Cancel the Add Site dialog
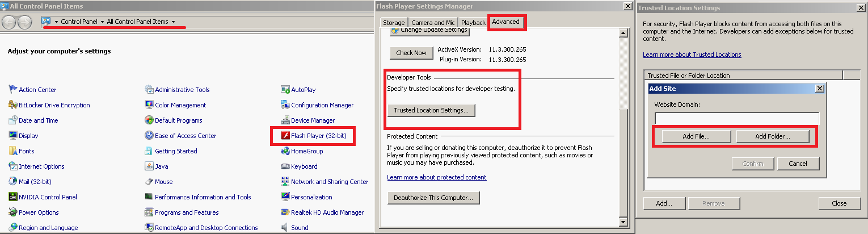Screen dimensions: 868x234 tap(798, 164)
